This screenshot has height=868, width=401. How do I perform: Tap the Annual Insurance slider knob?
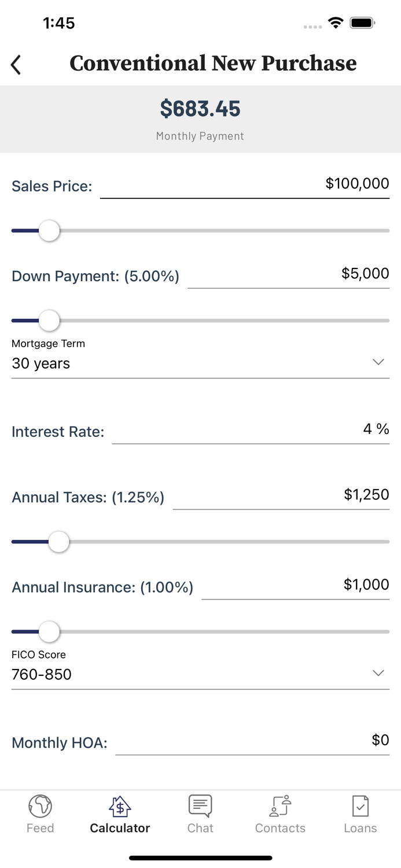(49, 631)
